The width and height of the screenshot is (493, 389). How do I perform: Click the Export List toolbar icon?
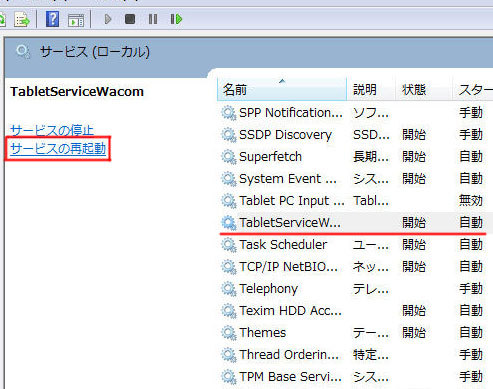tap(22, 19)
